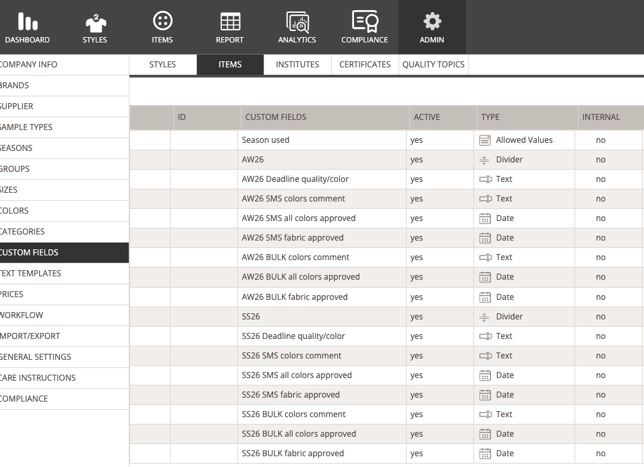The width and height of the screenshot is (644, 467).
Task: Open Workflow in sidebar
Action: pos(64,315)
